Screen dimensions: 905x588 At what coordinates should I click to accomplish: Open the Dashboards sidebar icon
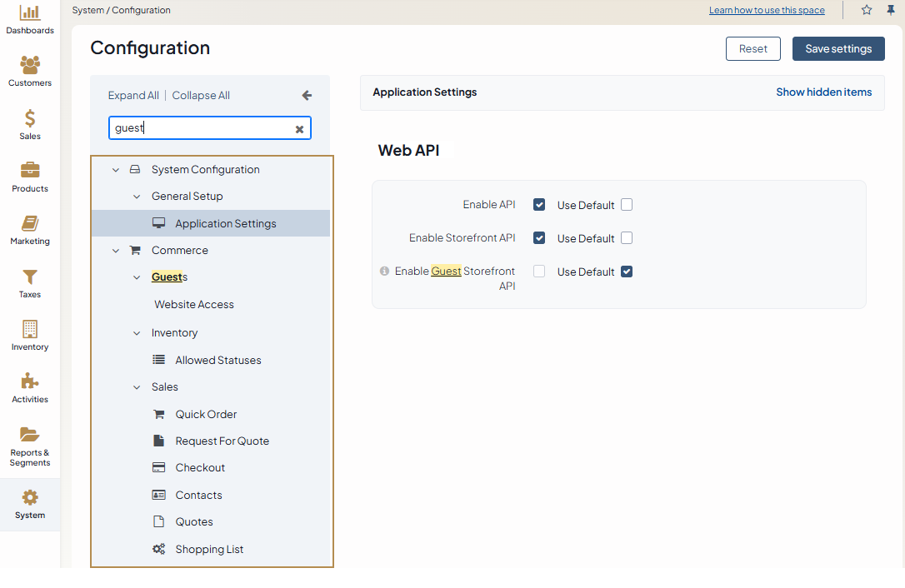[30, 13]
